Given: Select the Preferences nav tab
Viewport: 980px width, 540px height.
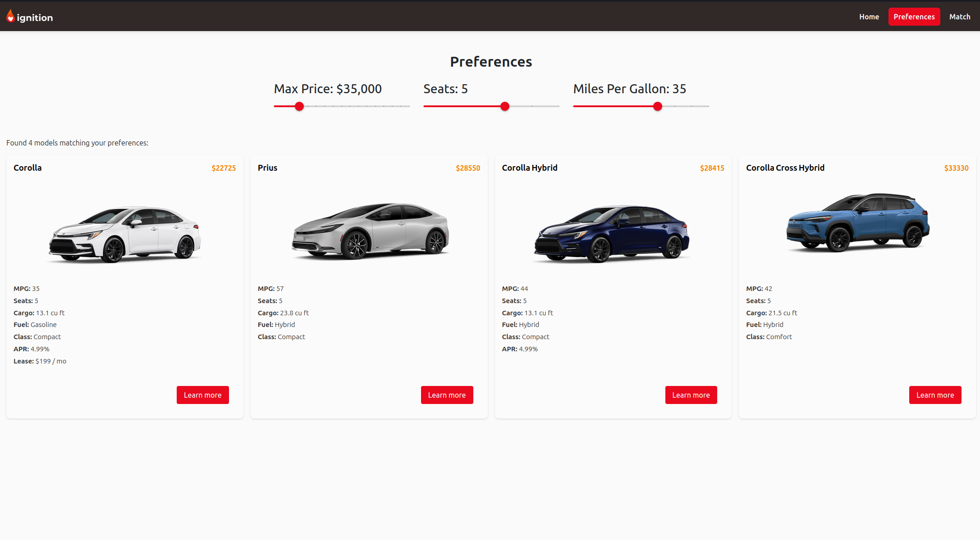Looking at the screenshot, I should click(914, 17).
